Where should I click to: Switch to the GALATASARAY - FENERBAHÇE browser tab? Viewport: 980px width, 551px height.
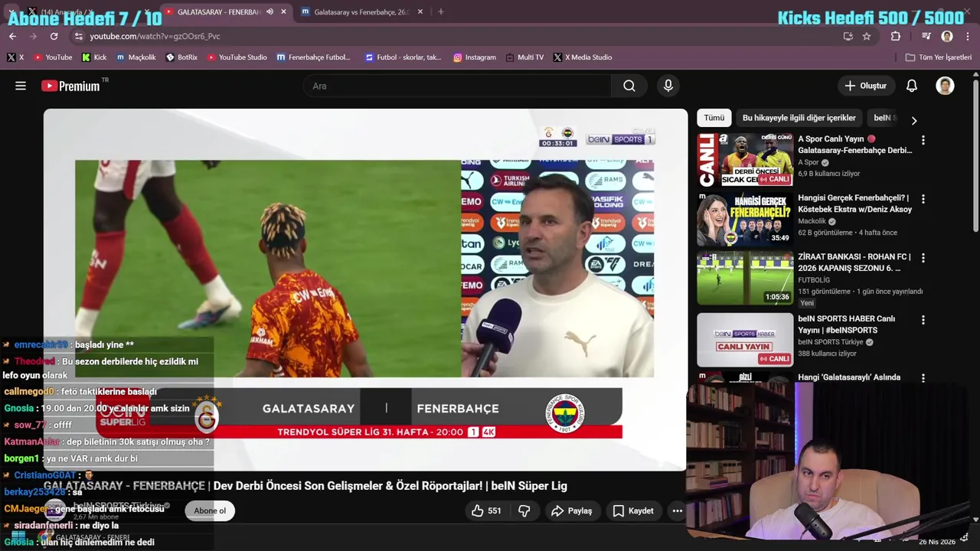pos(219,11)
